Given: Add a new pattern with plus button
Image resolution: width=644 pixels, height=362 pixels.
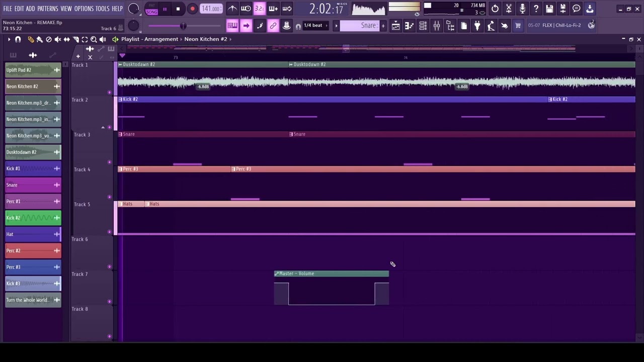Looking at the screenshot, I should click(x=383, y=26).
